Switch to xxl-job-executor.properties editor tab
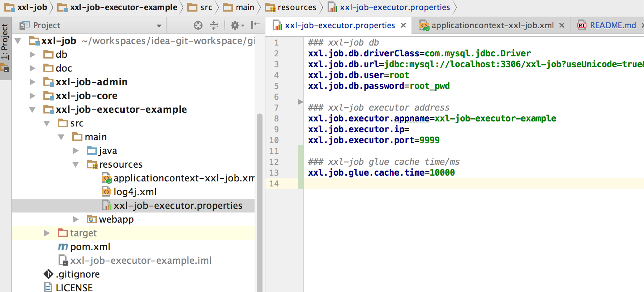Screen dimensions: 644x292 pos(340,25)
